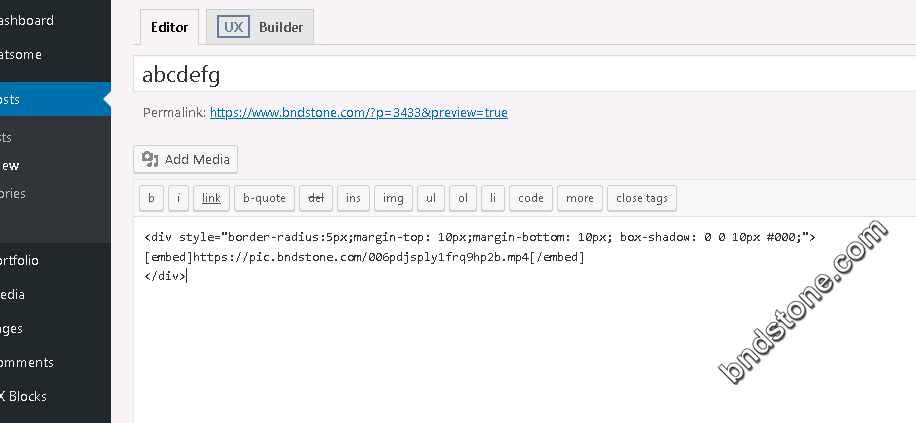
Task: Click the closing </div> line in editor
Action: point(165,276)
